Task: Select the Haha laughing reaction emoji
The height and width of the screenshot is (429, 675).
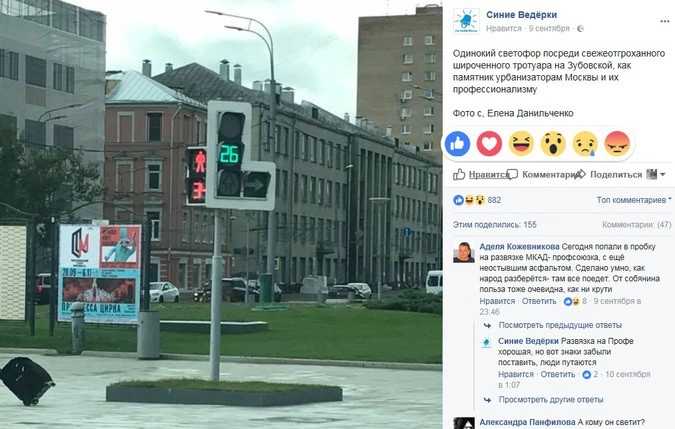Action: [x=521, y=144]
